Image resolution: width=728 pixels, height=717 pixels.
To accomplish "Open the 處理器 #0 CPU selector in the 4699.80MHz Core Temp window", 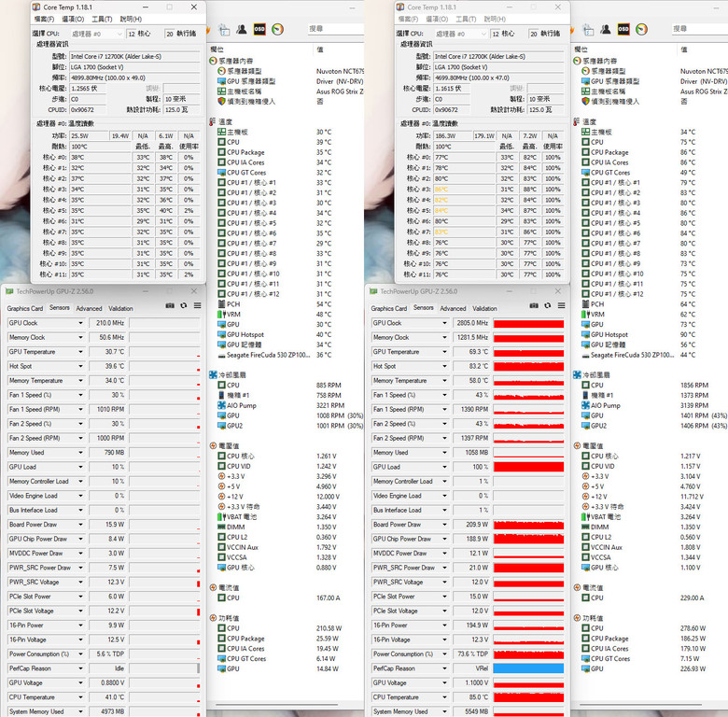I will tap(461, 34).
